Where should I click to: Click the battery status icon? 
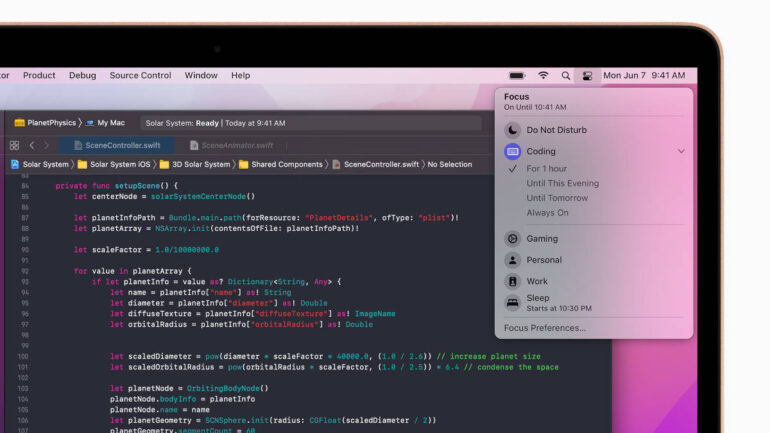[x=517, y=76]
